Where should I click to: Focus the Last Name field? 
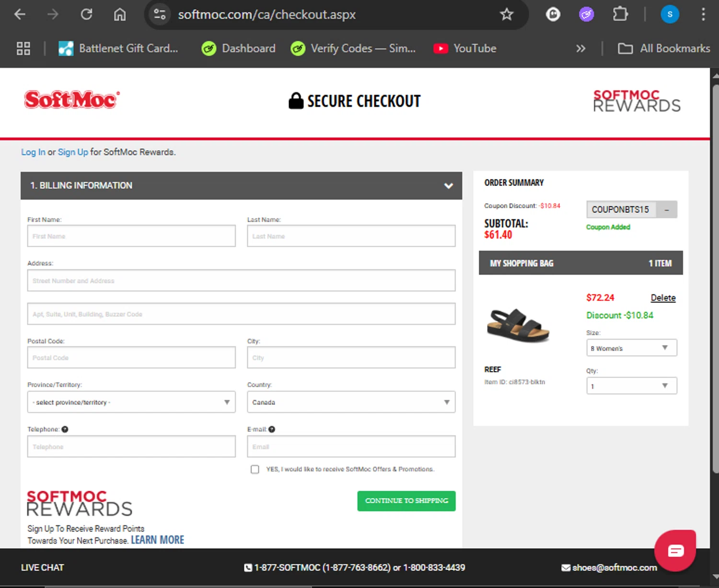351,236
